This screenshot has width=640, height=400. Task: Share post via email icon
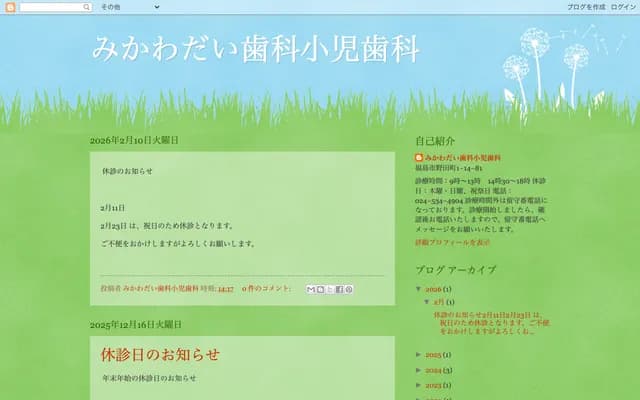(x=311, y=289)
